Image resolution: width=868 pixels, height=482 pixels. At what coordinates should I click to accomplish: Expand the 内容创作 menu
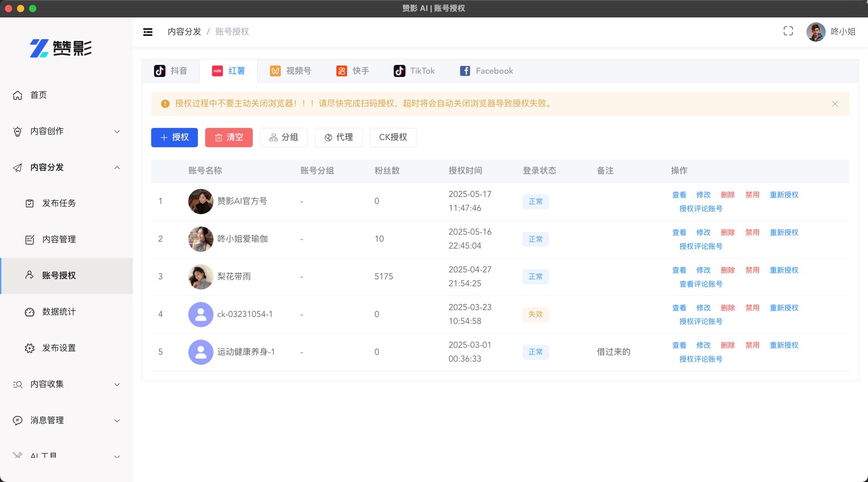(x=66, y=131)
